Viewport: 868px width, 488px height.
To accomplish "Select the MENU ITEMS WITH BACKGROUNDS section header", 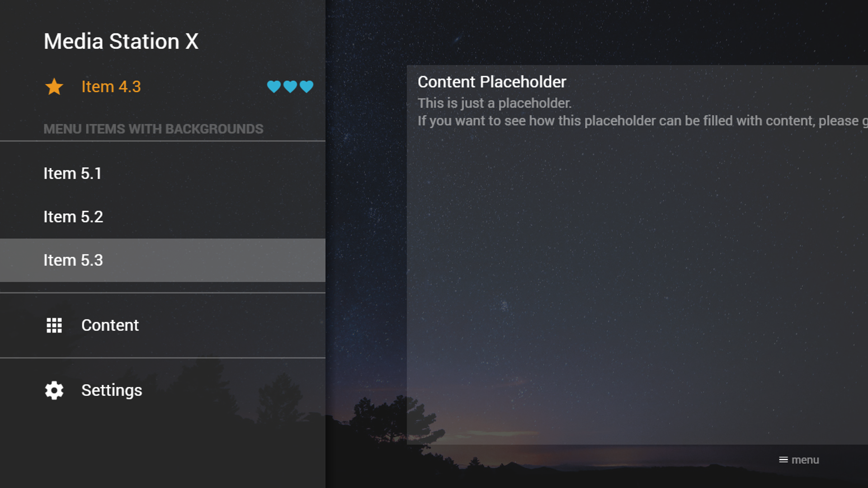I will point(154,128).
